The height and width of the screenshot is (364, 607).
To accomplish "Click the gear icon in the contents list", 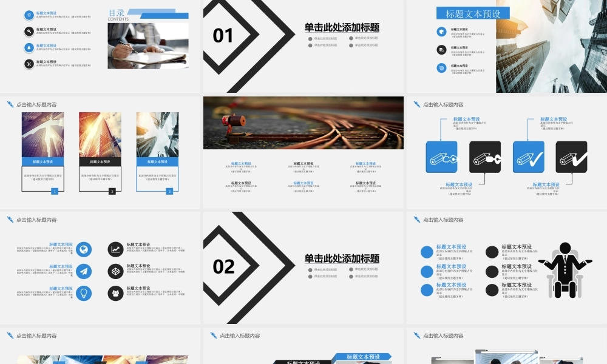I will pos(29,15).
